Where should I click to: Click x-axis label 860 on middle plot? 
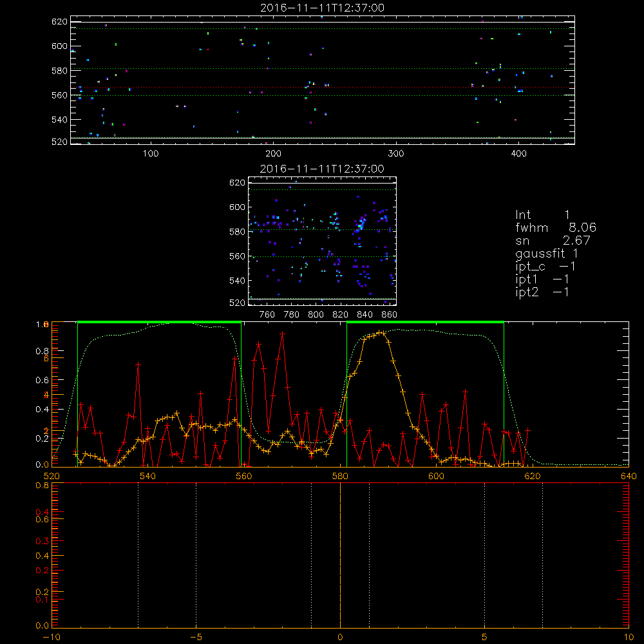click(390, 315)
